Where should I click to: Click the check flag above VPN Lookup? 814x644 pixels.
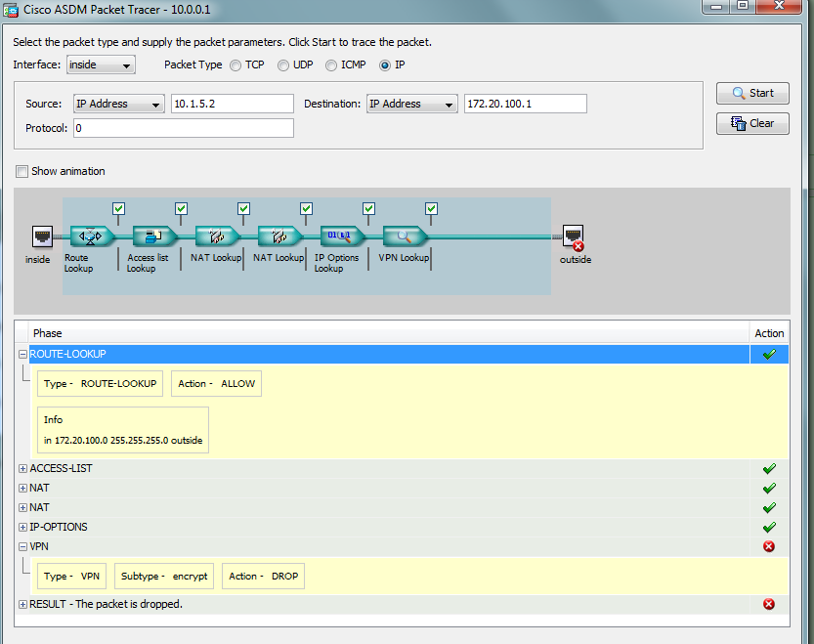[431, 209]
